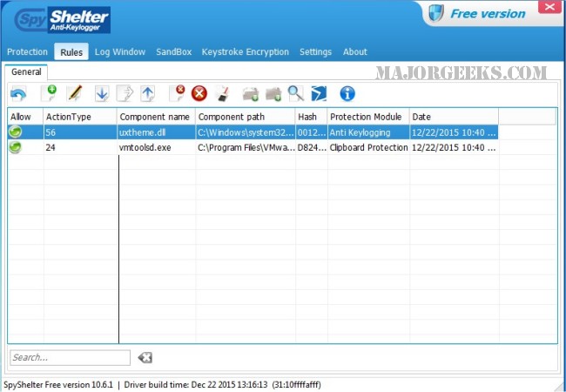Focus the Search... input field

[70, 358]
